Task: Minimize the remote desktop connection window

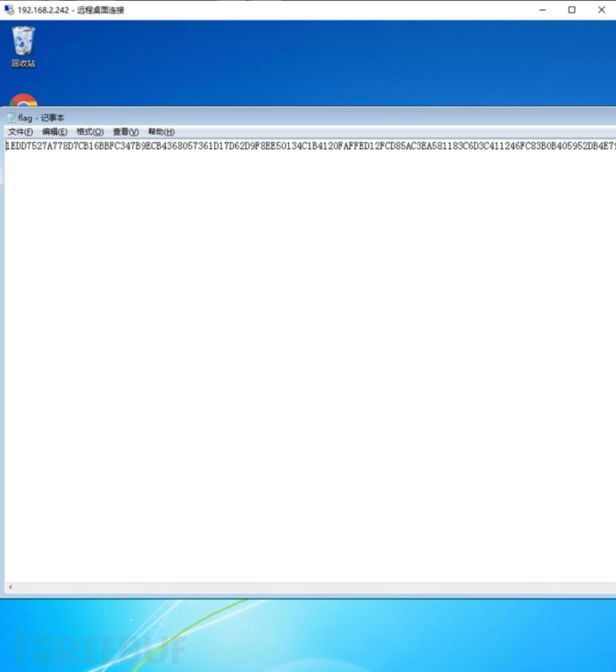Action: [542, 10]
